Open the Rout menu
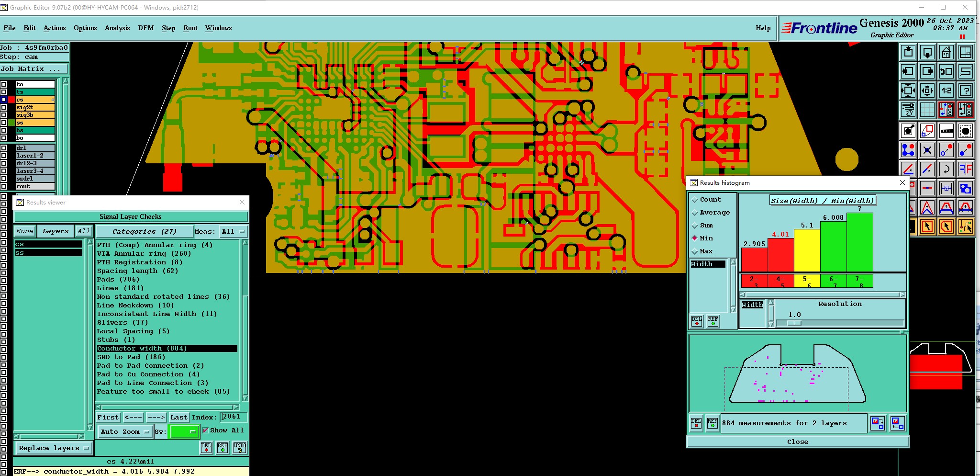Screen dimensions: 980x476 190,28
